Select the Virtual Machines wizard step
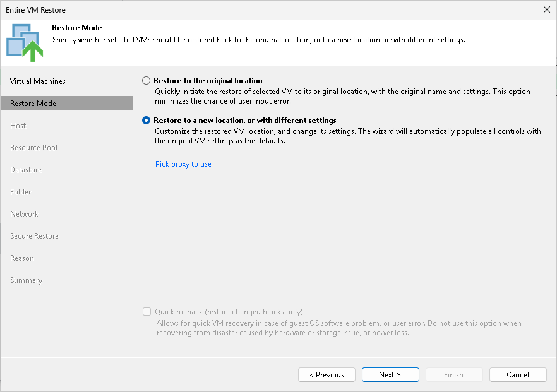 [37, 81]
